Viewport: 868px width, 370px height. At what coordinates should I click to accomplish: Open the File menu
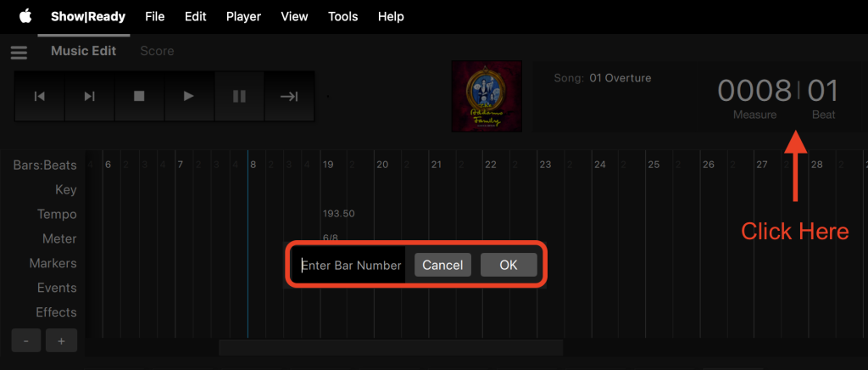(155, 16)
